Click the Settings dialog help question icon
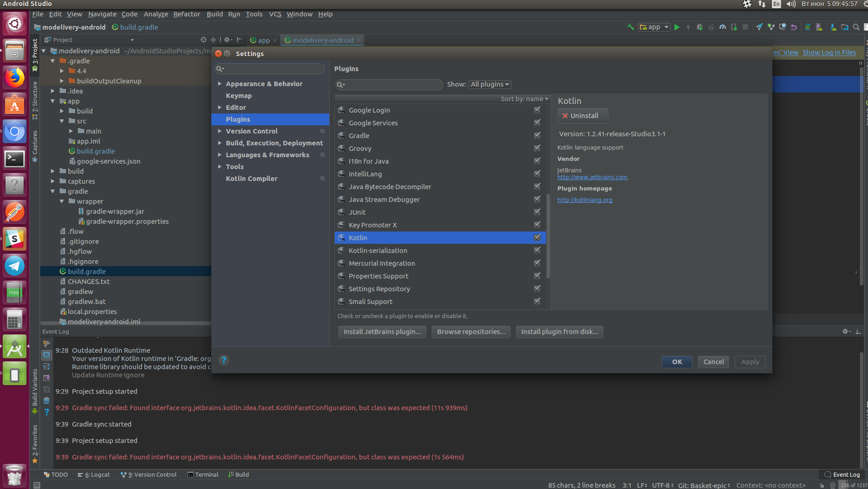The image size is (868, 489). pyautogui.click(x=224, y=360)
